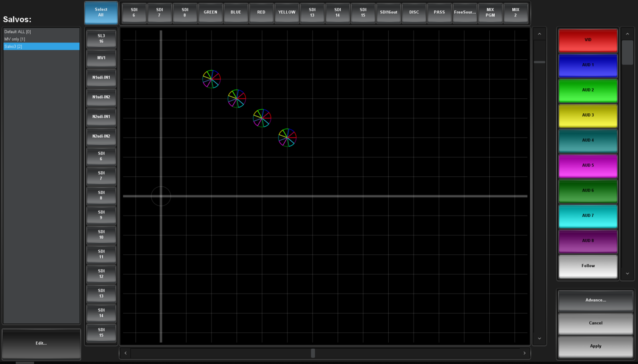This screenshot has width=638, height=364.
Task: Choose the YELLOW column header
Action: click(x=287, y=13)
